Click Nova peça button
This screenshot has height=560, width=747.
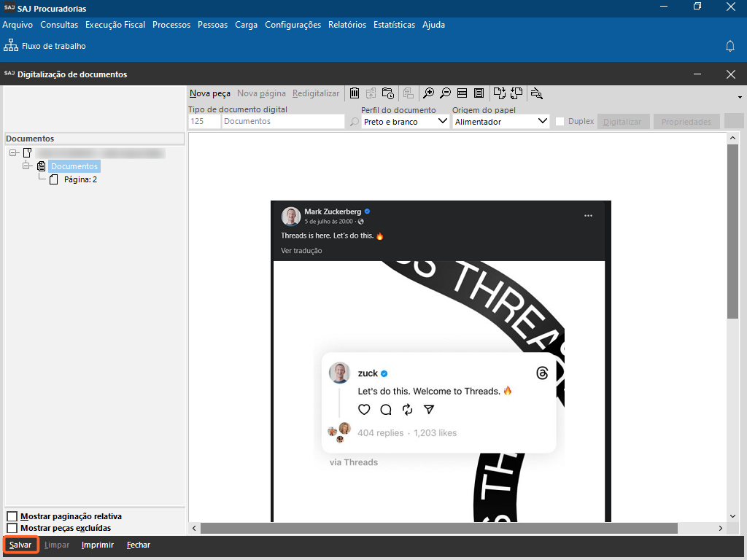[210, 93]
